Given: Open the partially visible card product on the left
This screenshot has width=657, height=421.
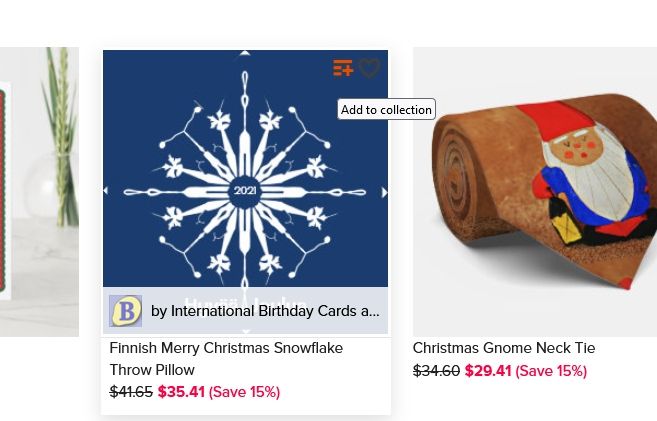Looking at the screenshot, I should pyautogui.click(x=38, y=190).
